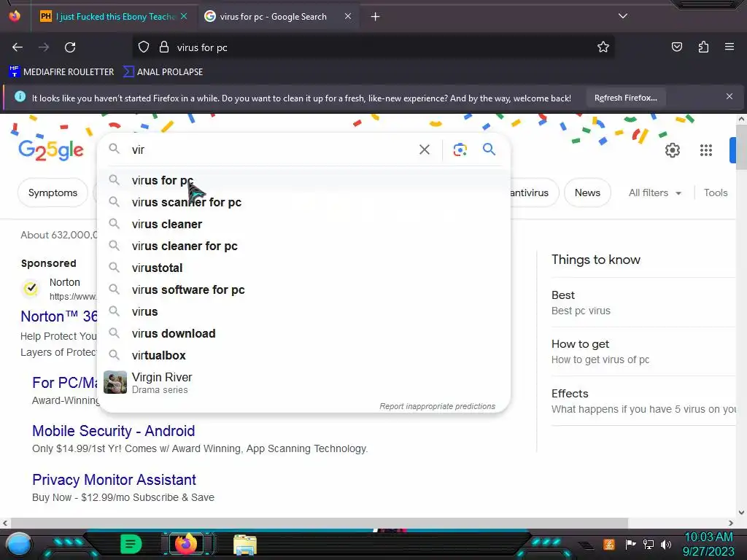The image size is (747, 560).
Task: Click the Firefox taskbar icon
Action: pos(186,544)
